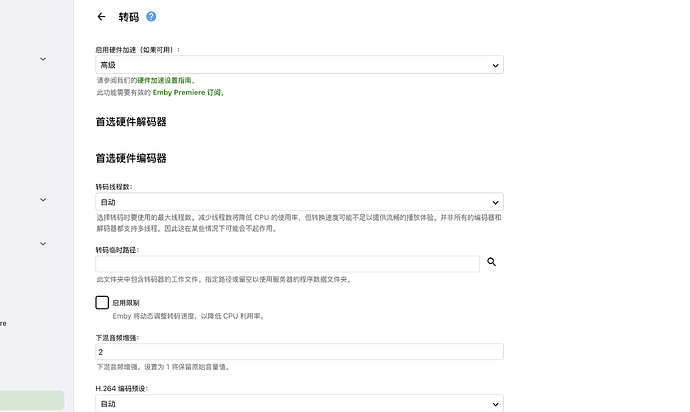This screenshot has width=690, height=412.
Task: Go back using the left arrow icon
Action: click(x=101, y=17)
